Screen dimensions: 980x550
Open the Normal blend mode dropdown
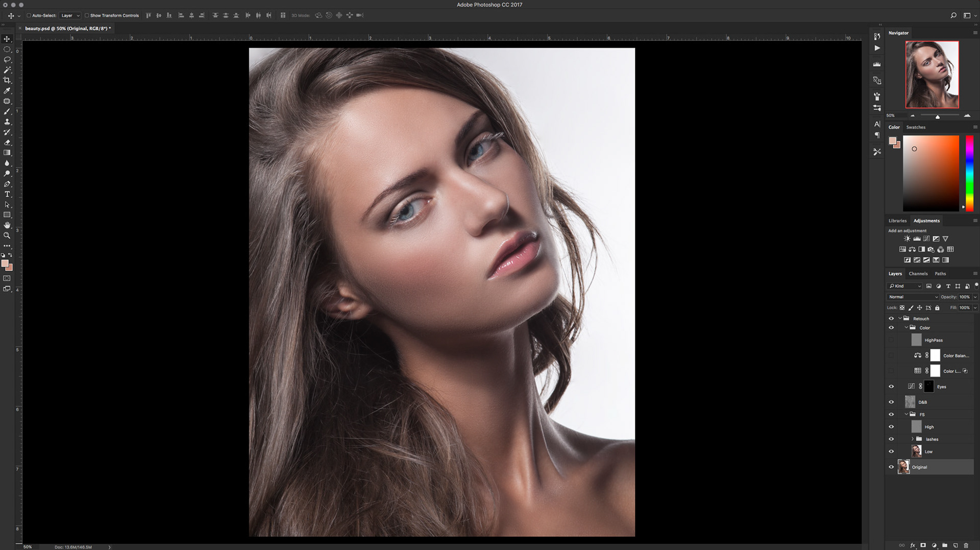pyautogui.click(x=913, y=297)
